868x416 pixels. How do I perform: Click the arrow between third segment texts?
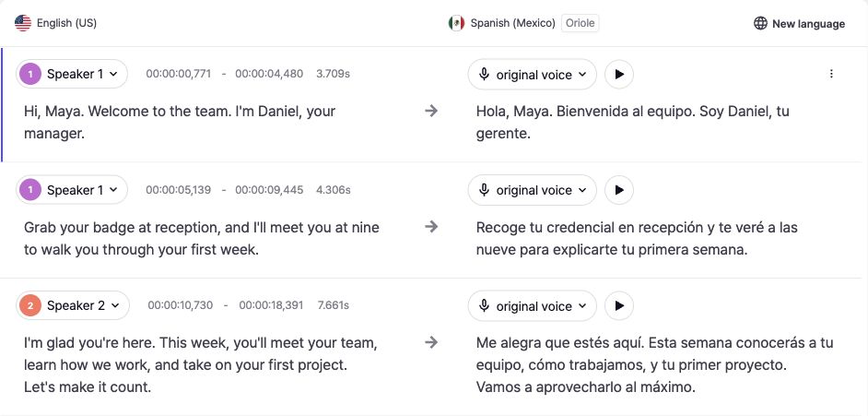point(431,343)
